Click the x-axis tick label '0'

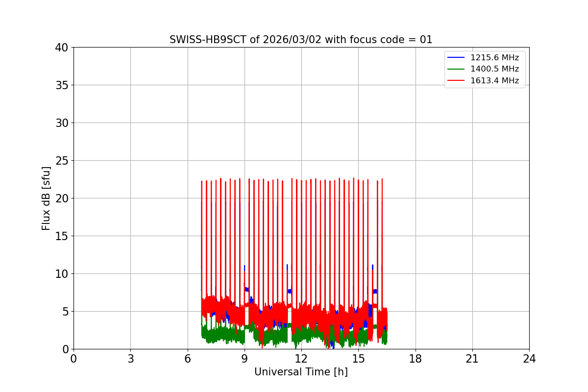[73, 359]
